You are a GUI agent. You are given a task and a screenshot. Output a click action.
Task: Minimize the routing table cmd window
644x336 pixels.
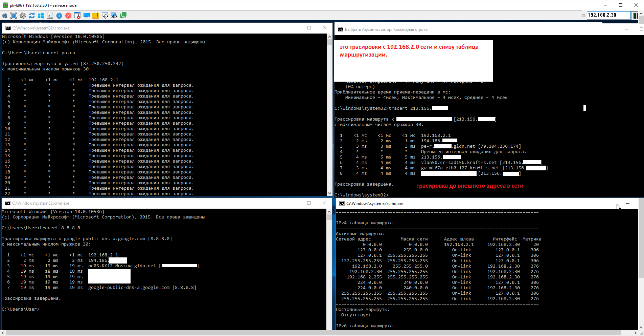pyautogui.click(x=628, y=204)
